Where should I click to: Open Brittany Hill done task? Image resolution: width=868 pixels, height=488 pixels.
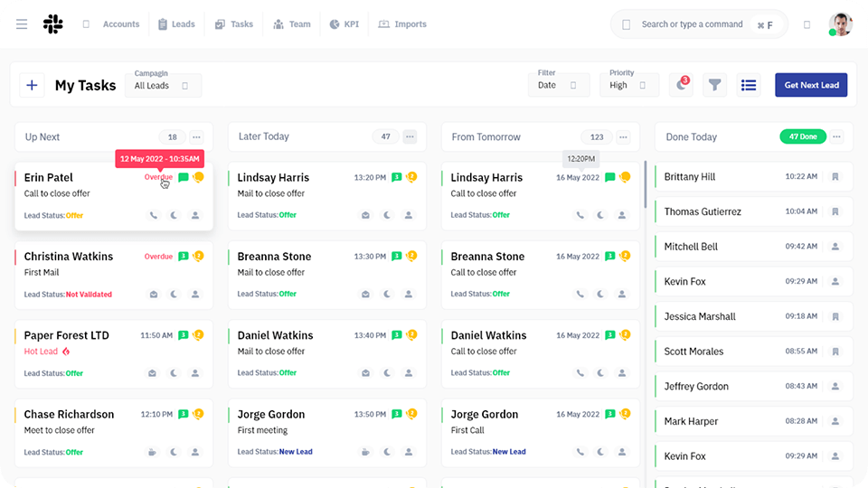pyautogui.click(x=753, y=176)
